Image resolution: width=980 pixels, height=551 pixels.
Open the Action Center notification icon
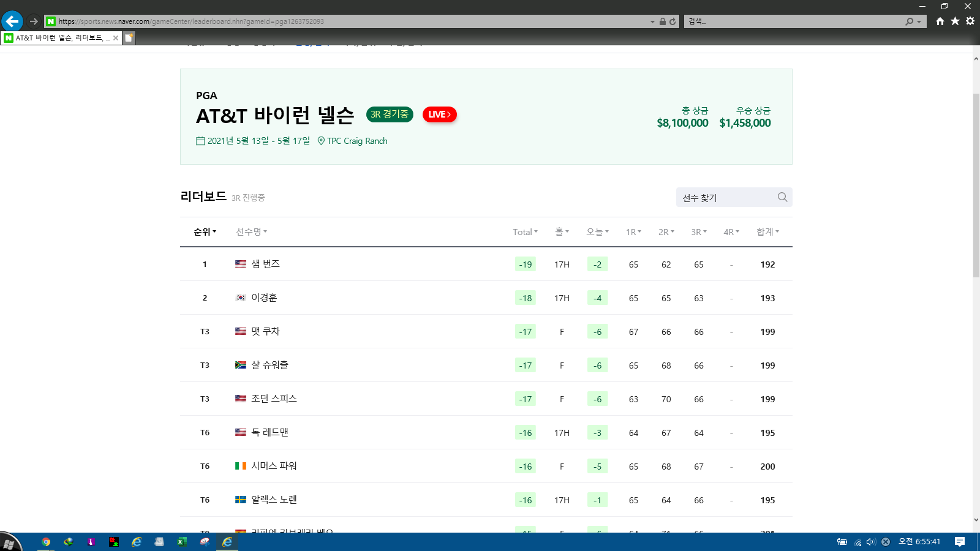[960, 542]
